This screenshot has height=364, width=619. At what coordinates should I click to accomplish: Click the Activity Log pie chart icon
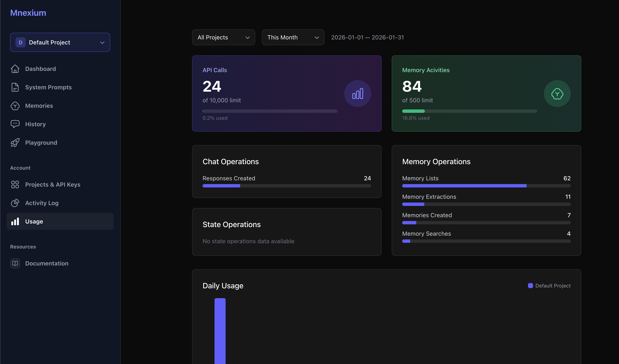15,203
